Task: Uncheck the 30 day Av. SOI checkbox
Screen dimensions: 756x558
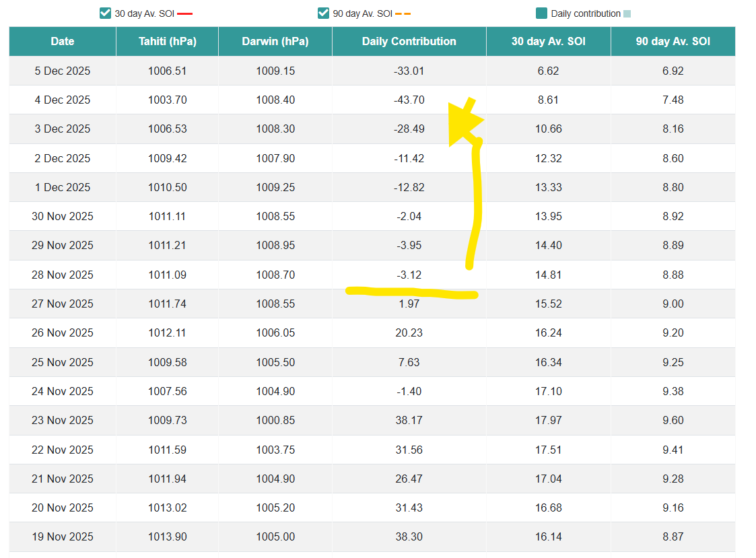Action: pyautogui.click(x=105, y=13)
